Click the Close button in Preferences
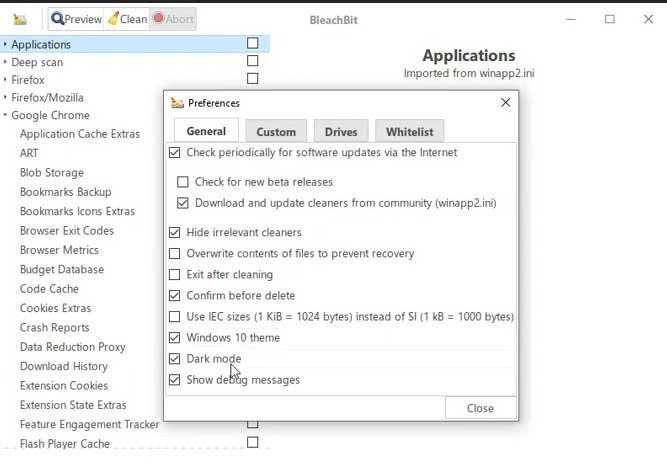The width and height of the screenshot is (667, 476). 480,408
